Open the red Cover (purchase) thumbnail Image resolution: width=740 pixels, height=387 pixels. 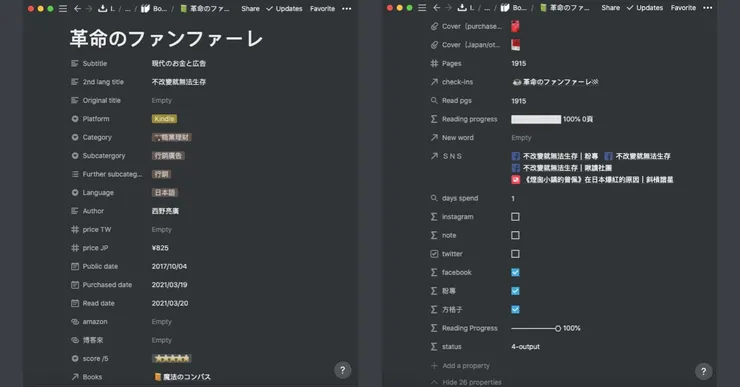pyautogui.click(x=515, y=26)
